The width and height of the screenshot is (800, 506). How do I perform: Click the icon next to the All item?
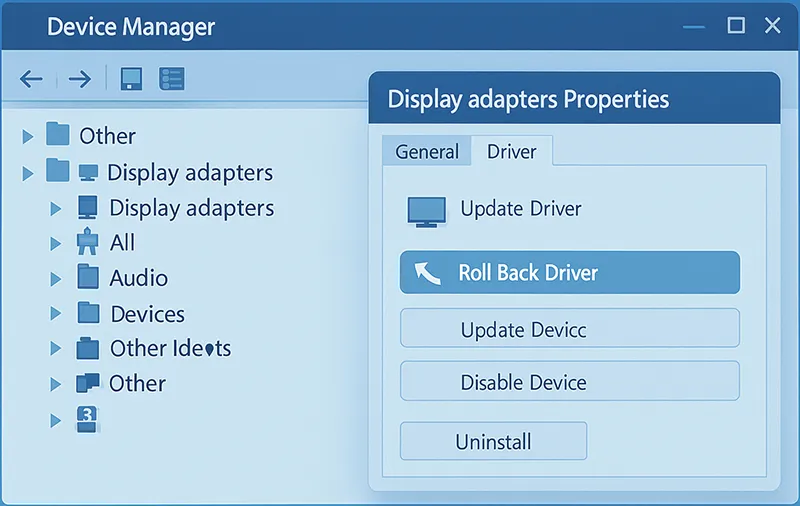(89, 243)
